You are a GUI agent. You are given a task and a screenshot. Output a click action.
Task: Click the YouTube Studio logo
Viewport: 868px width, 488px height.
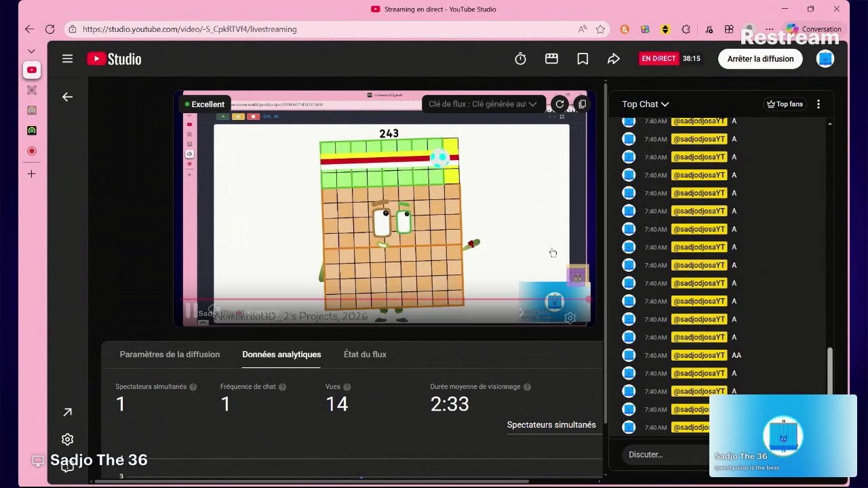point(114,59)
